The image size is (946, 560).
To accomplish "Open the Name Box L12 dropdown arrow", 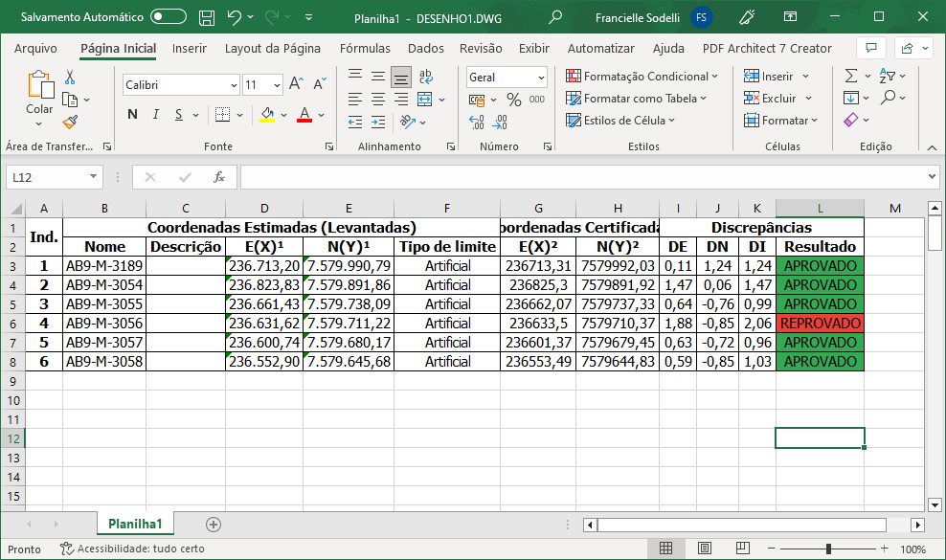I will (x=94, y=176).
